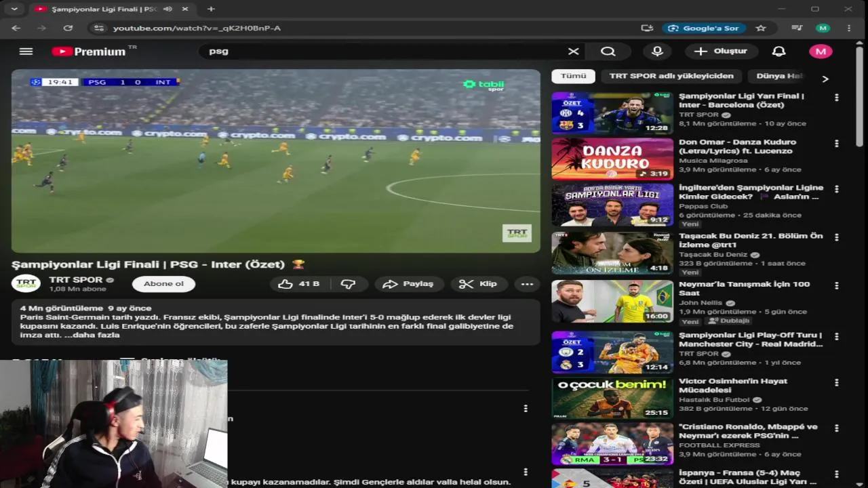
Task: Click Hastalık Bu Futbol channel name
Action: click(x=714, y=400)
